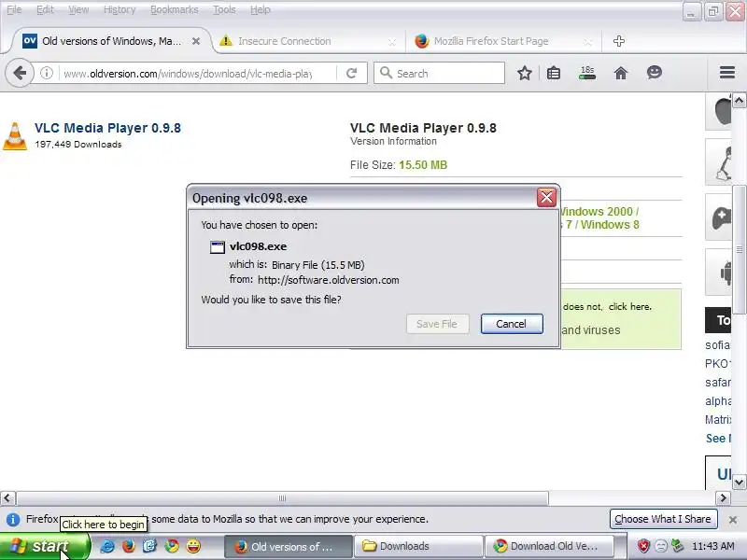Launch Internet Explorer from quick launch
This screenshot has height=560, width=747.
point(107,546)
